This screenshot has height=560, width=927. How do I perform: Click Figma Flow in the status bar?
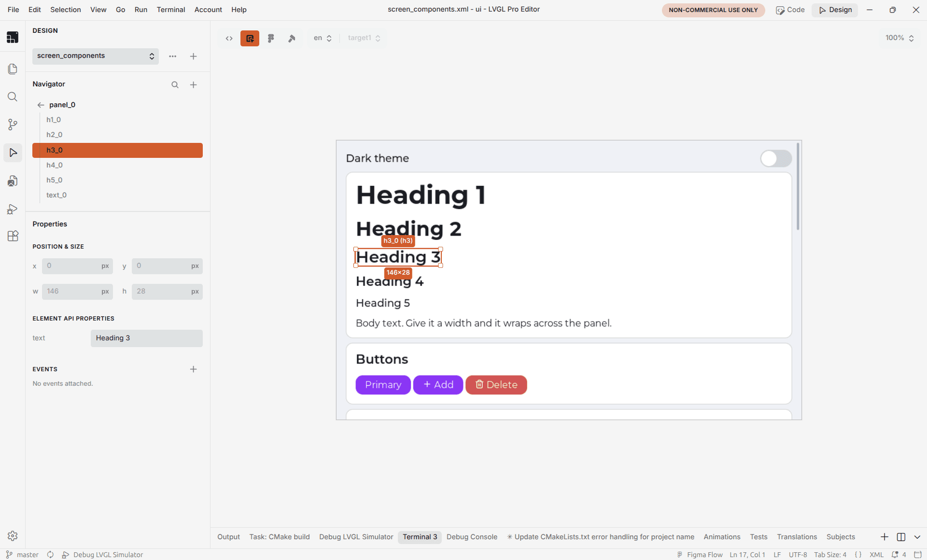[x=700, y=555]
